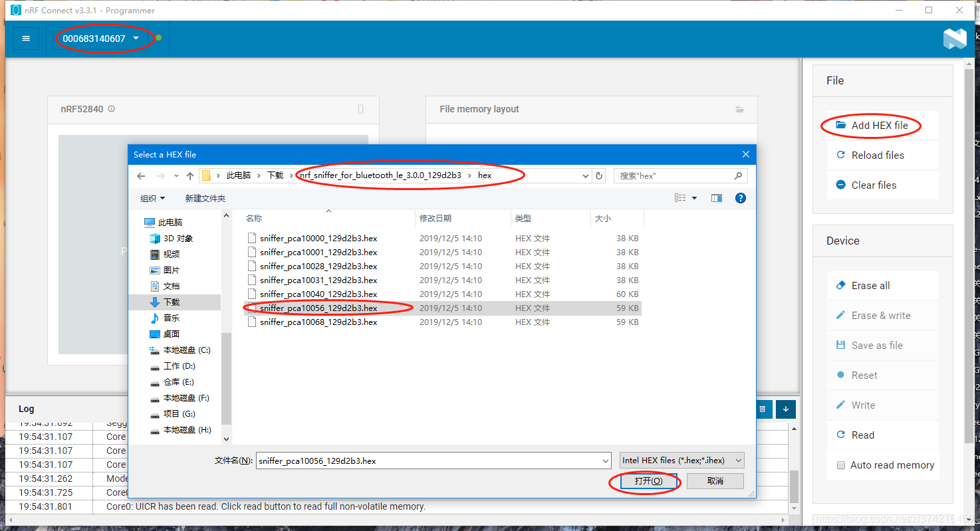This screenshot has width=980, height=531.
Task: Open the dialog help icon
Action: (741, 198)
